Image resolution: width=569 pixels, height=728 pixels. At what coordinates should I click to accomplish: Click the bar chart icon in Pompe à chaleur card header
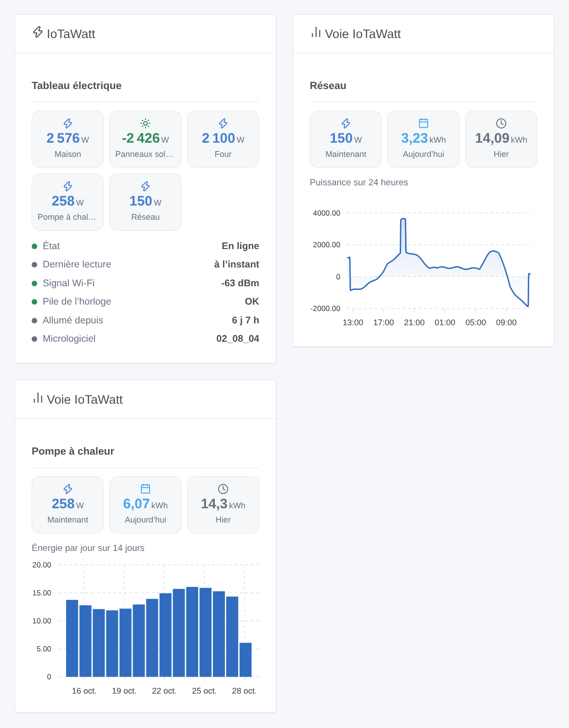38,398
